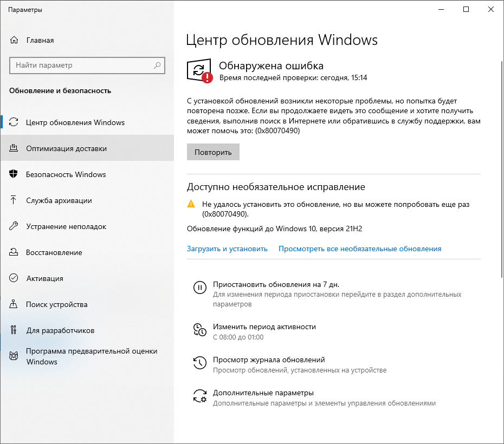Click the advanced options gear sync icon
The image size is (504, 444).
(199, 396)
